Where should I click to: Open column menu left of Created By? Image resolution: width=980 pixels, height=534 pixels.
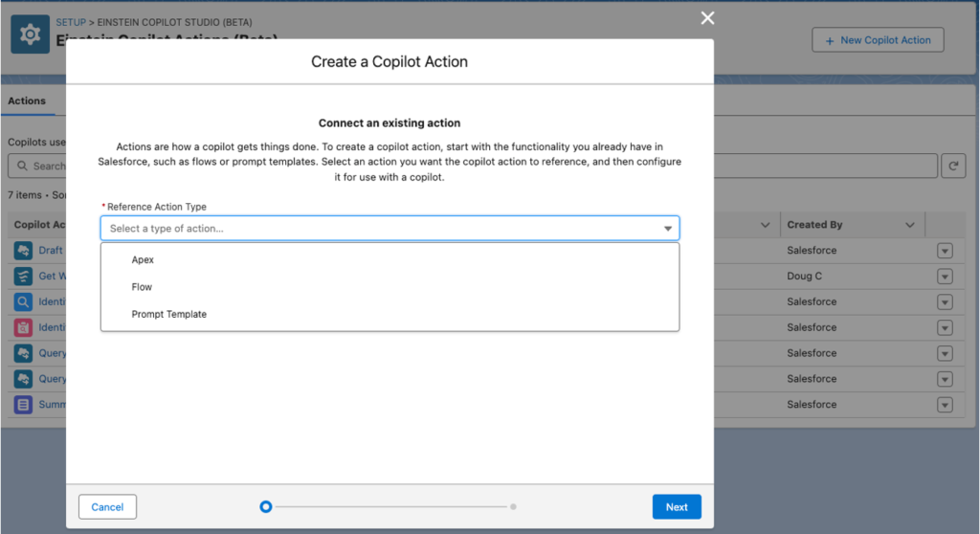click(x=765, y=225)
